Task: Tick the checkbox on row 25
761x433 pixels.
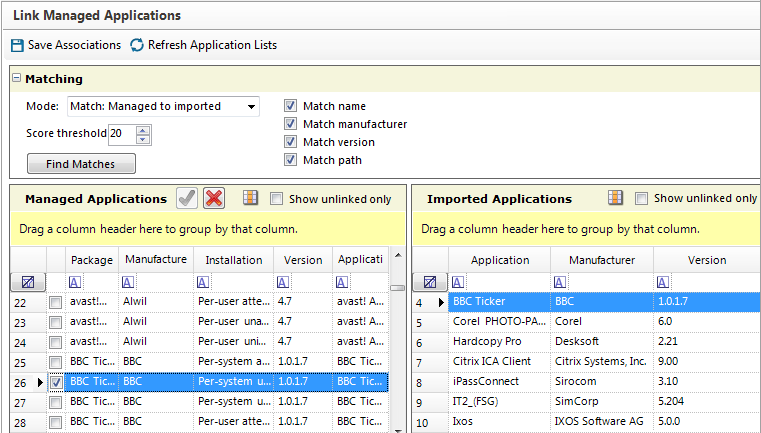Action: click(56, 361)
